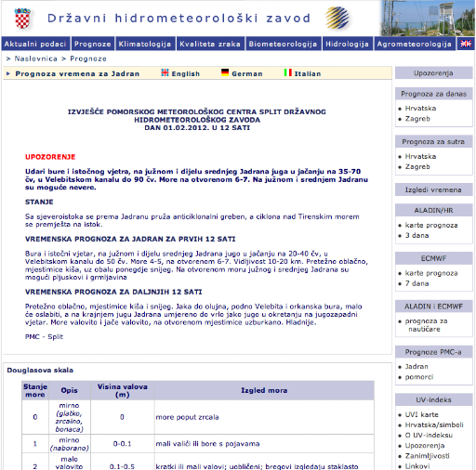Open the 7 dana link under ECMWF
This screenshot has width=476, height=470.
417,283
